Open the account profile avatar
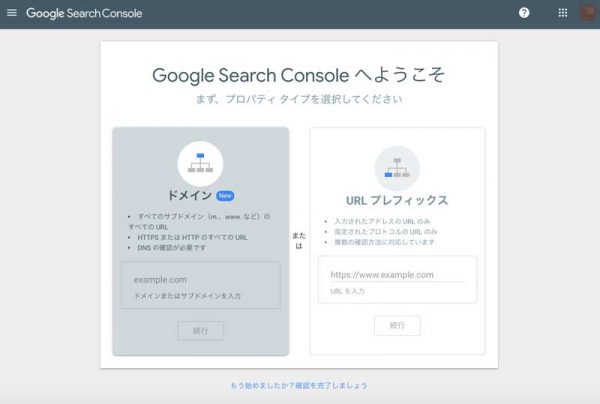The height and width of the screenshot is (404, 600). pos(587,13)
